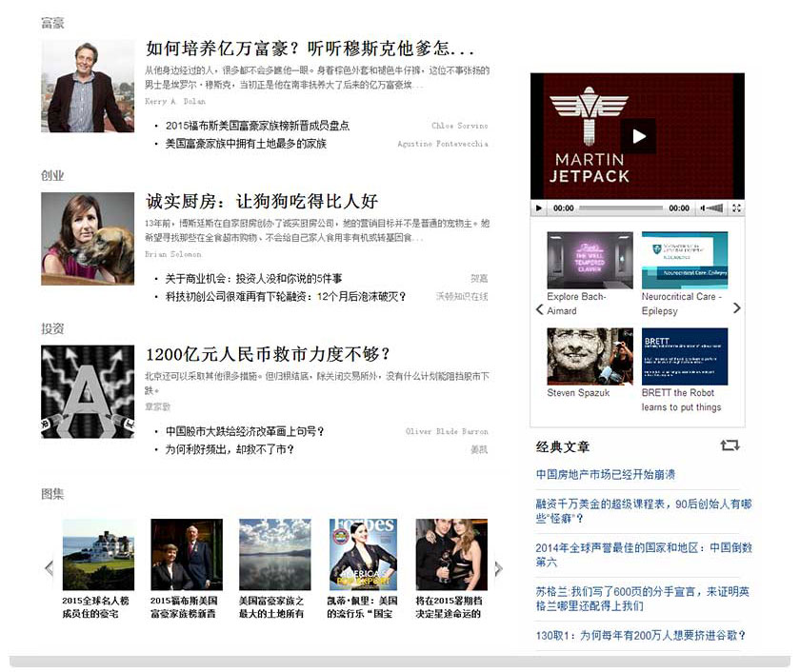Click the 创业 section heading
800x672 pixels.
click(52, 176)
